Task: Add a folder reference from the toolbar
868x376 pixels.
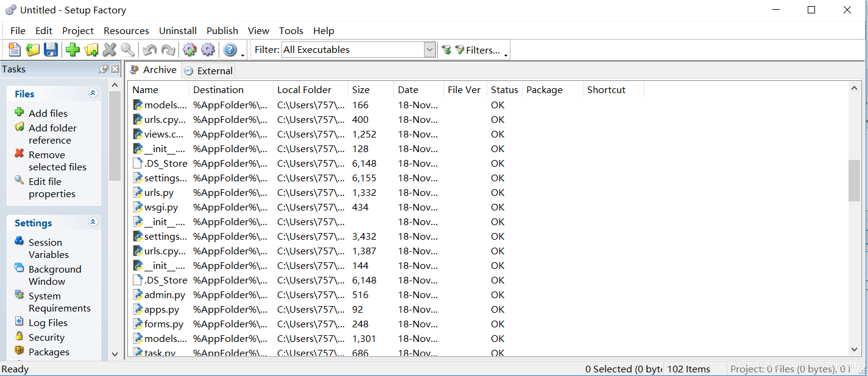Action: coord(91,50)
